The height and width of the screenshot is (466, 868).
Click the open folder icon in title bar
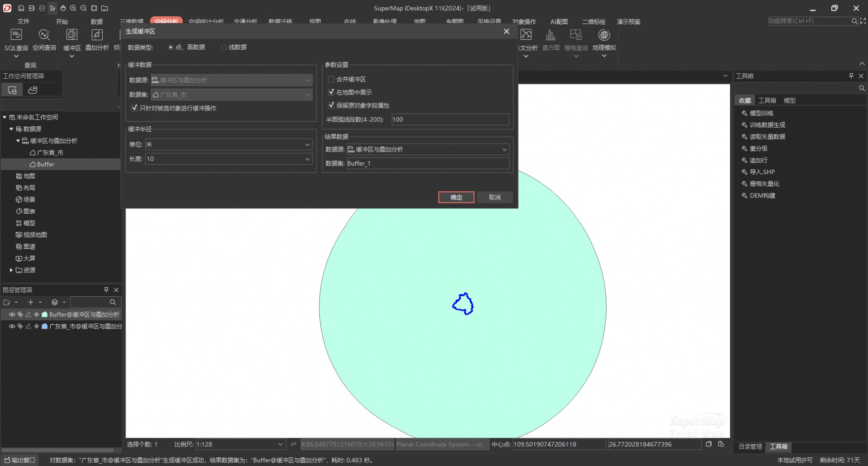click(x=105, y=8)
